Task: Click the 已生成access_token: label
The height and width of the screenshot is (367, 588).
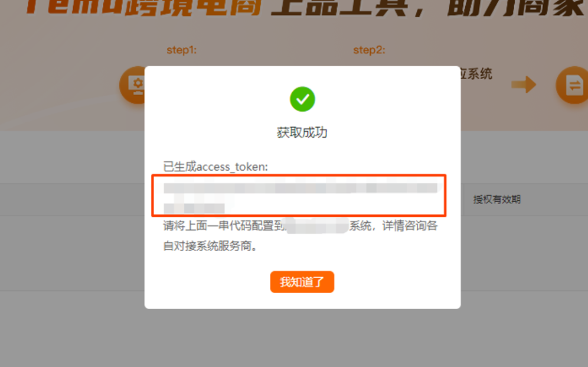Action: pos(215,166)
